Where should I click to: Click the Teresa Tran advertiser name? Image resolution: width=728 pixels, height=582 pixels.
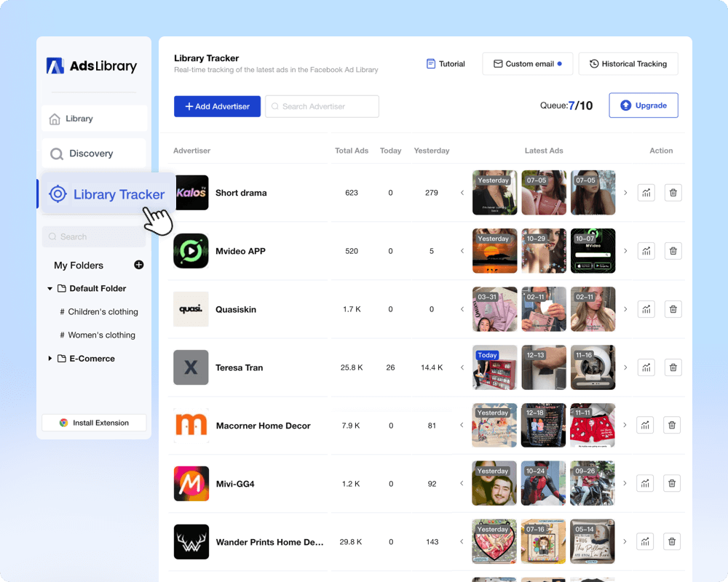pos(239,367)
